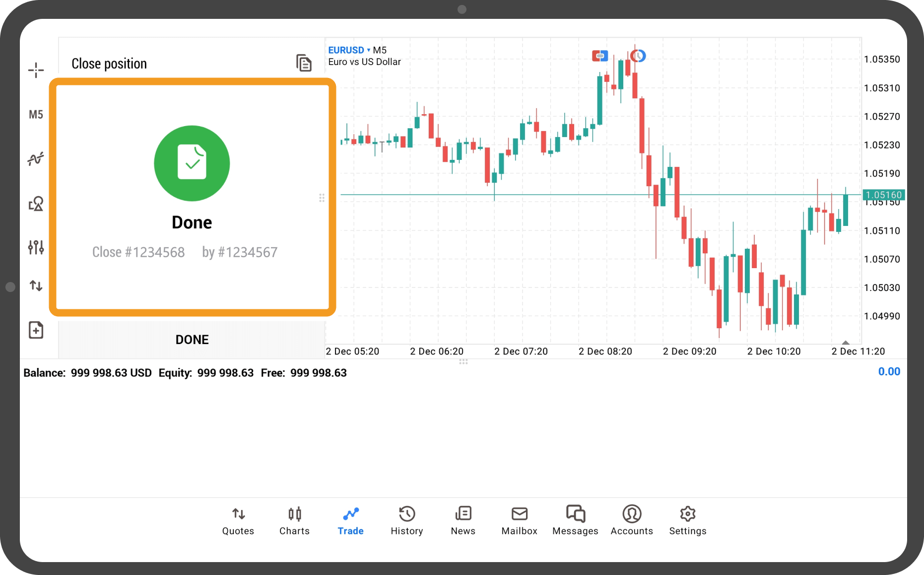Screen dimensions: 924x575
Task: Click the new order document icon
Action: pos(36,330)
